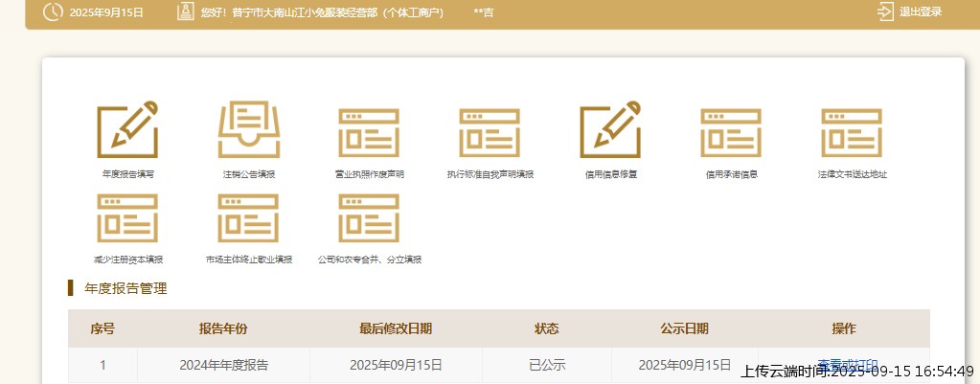
Task: Open the 营业执照作废声明 icon
Action: (369, 133)
